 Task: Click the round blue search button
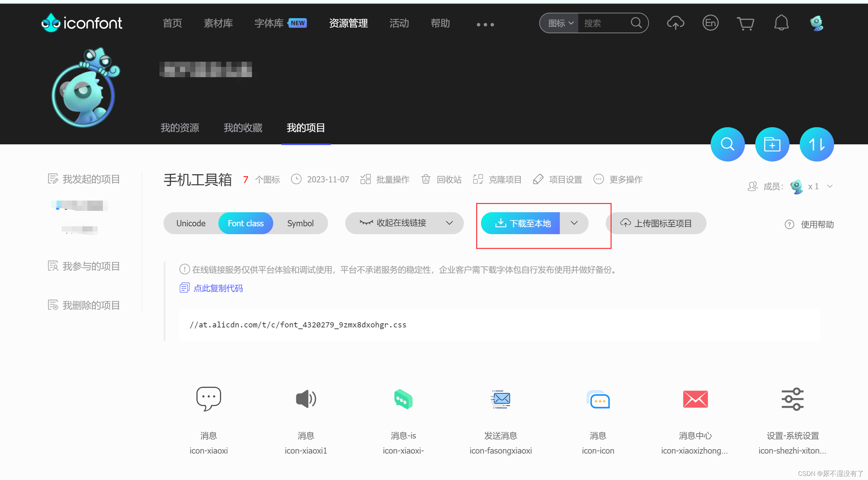[727, 144]
